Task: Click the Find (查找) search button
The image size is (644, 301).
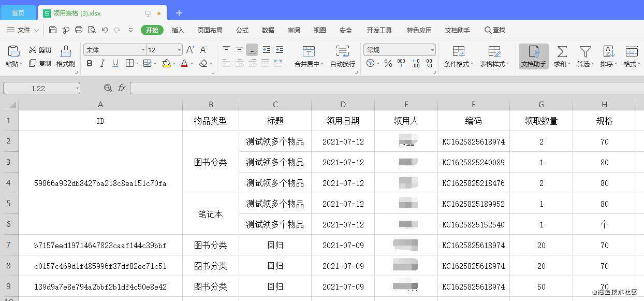Action: tap(495, 30)
